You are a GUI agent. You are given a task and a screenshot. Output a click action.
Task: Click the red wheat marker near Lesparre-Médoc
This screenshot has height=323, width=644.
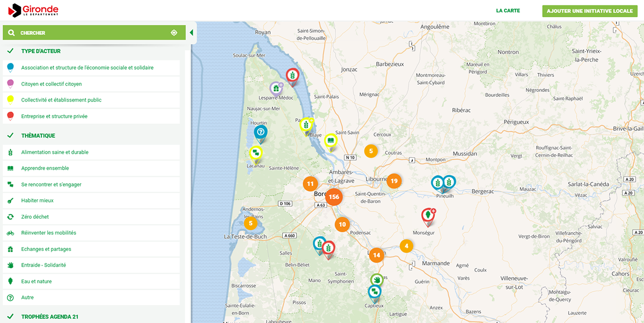point(292,76)
